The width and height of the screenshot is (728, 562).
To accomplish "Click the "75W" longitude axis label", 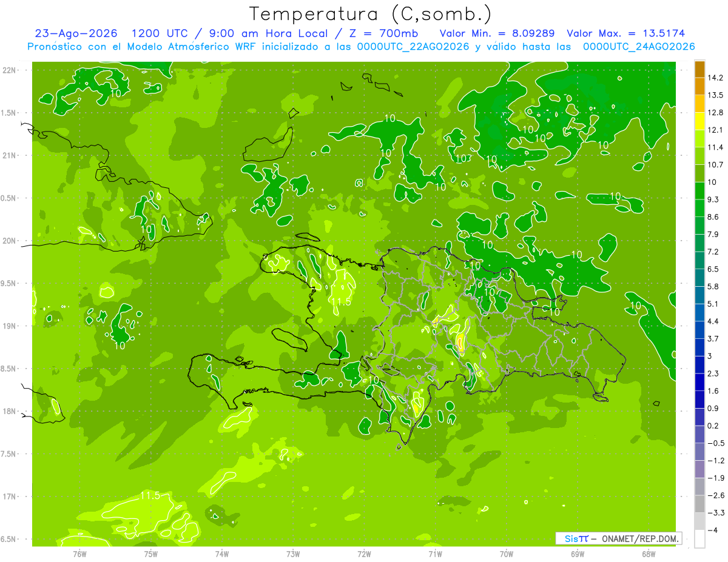I will point(151,554).
